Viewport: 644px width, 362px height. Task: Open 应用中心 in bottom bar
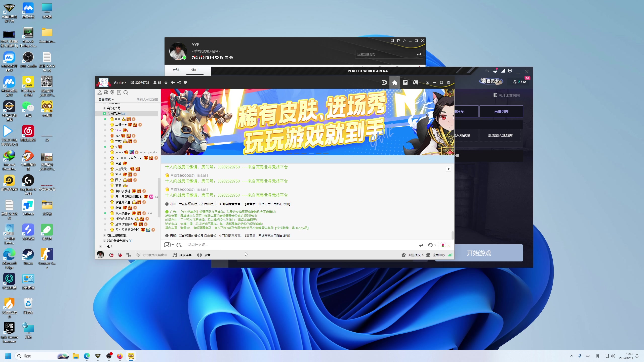pyautogui.click(x=435, y=255)
